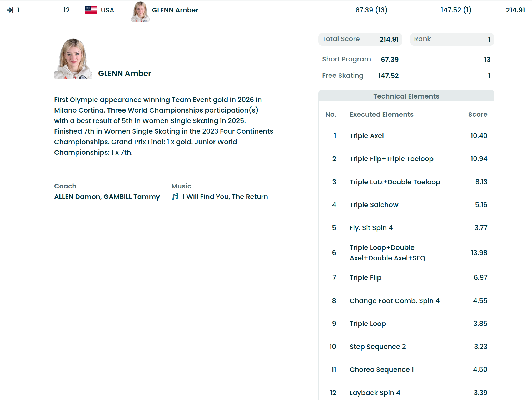Image resolution: width=532 pixels, height=400 pixels.
Task: Click the Total Score 214.91 badge
Action: (360, 39)
